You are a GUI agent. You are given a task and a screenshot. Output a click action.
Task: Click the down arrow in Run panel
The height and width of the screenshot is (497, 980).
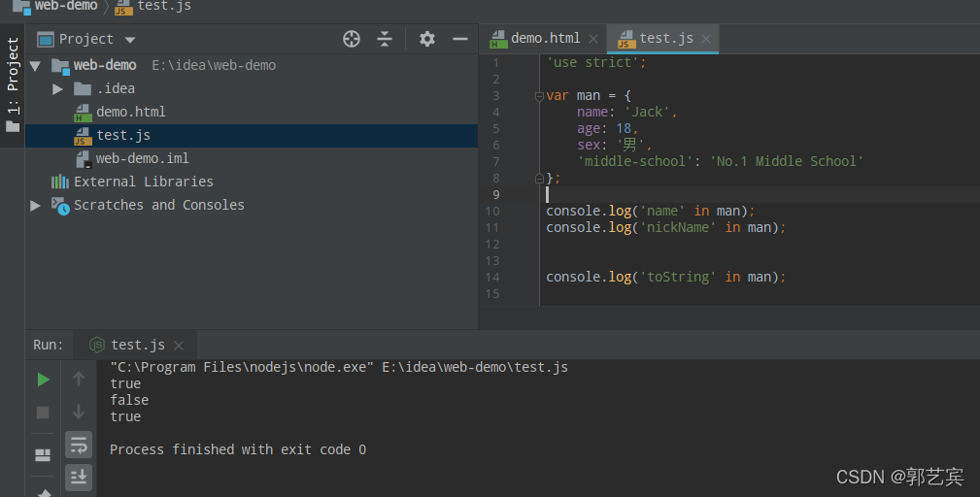[79, 412]
